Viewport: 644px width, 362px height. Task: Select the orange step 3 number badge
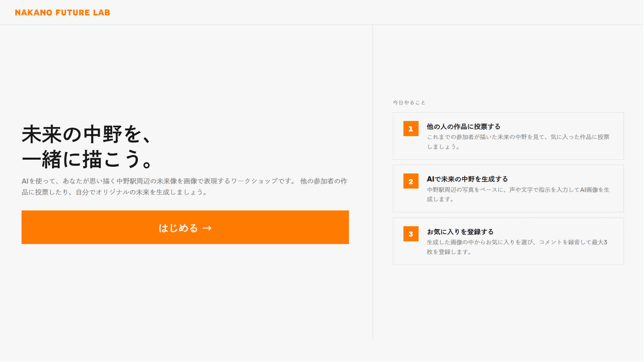pyautogui.click(x=411, y=234)
